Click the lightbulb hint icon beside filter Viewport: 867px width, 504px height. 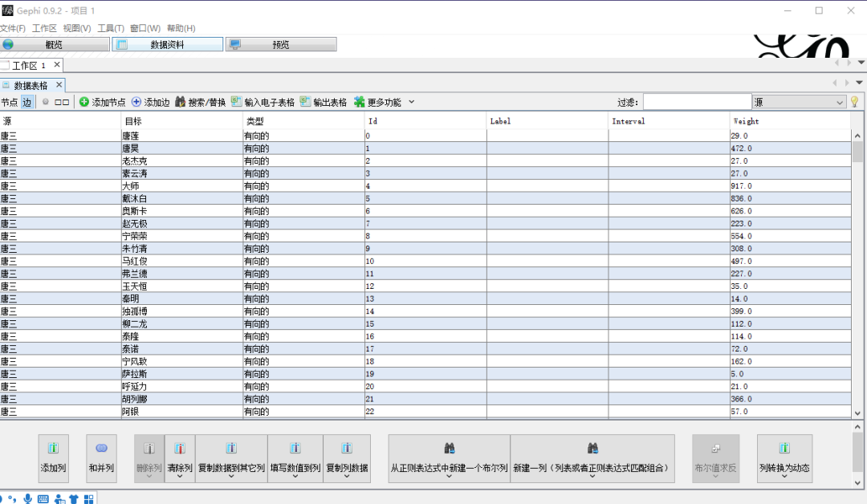coord(855,102)
